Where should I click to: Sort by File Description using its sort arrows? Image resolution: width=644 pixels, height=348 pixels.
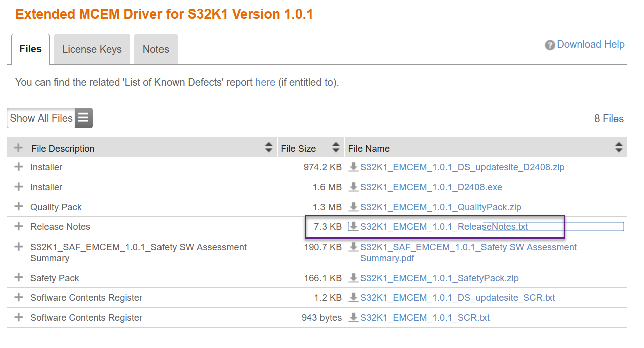[269, 148]
